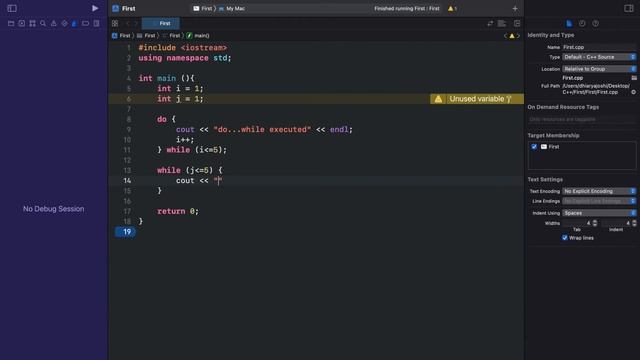Edit the Name field First.cpp
Image resolution: width=640 pixels, height=360 pixels.
point(599,47)
